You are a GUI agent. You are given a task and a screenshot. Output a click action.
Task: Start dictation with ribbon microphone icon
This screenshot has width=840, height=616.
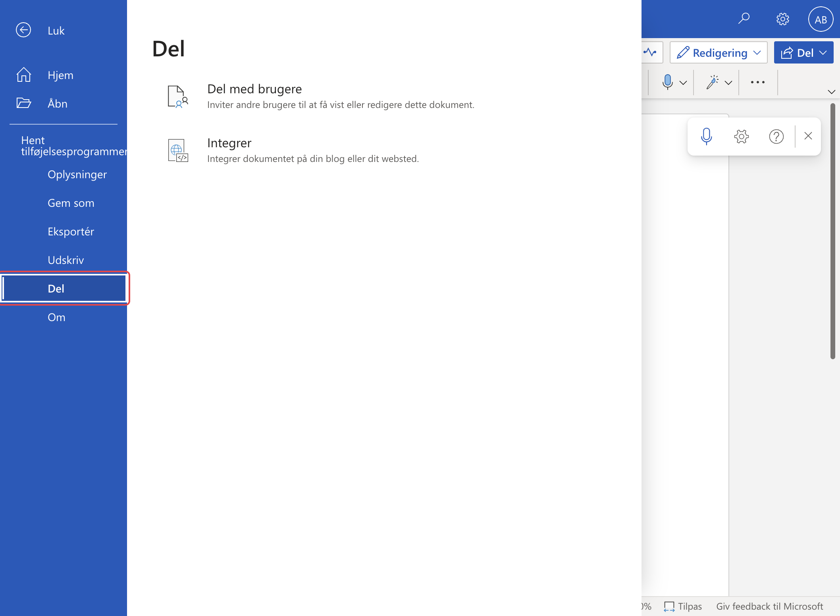point(668,82)
